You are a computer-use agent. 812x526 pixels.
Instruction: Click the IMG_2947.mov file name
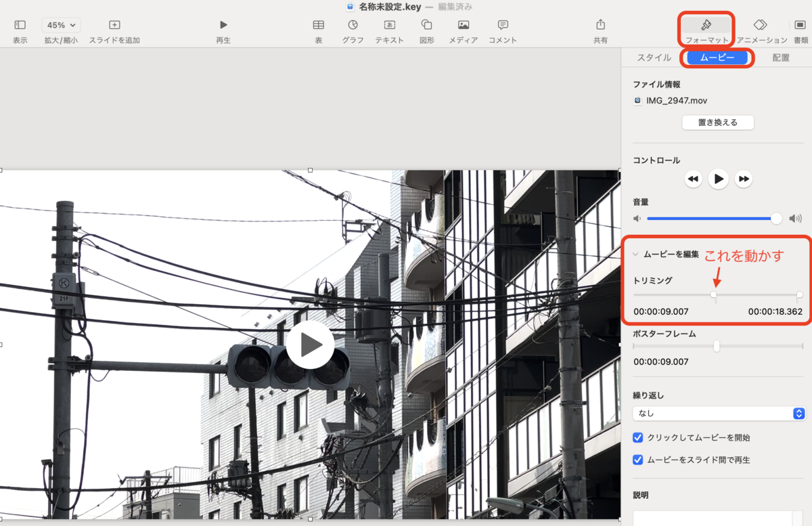pos(677,100)
